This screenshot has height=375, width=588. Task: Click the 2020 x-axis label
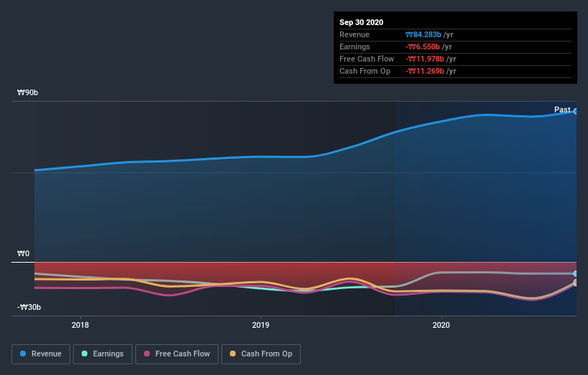(441, 325)
